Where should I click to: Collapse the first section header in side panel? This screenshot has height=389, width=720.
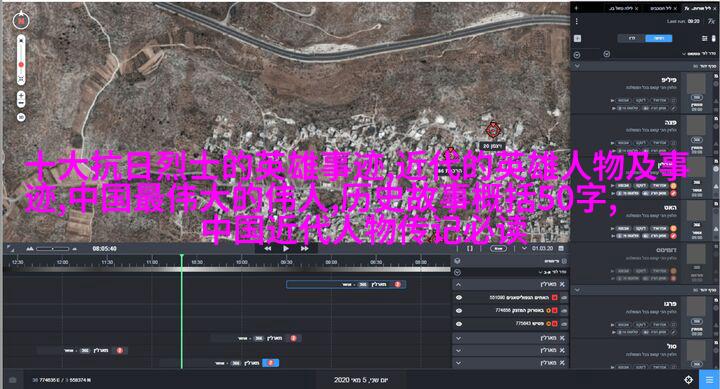point(577,66)
